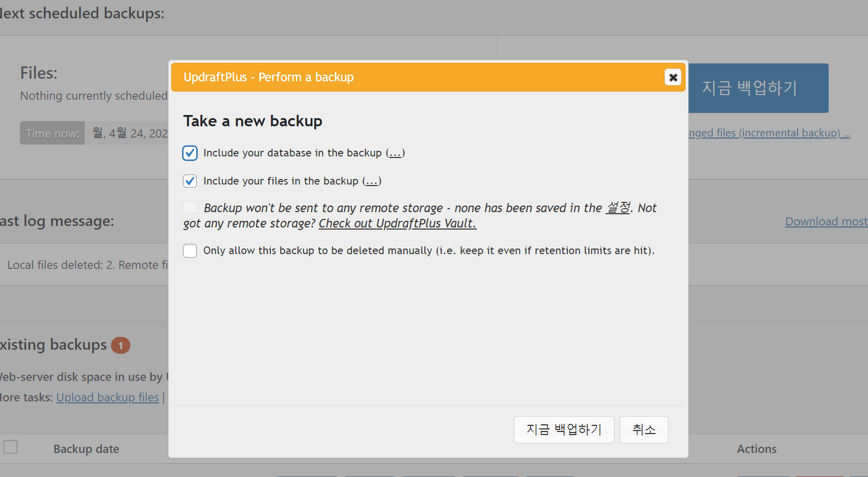Expand files backup options (…)
Screen dimensions: 868x477
372,181
